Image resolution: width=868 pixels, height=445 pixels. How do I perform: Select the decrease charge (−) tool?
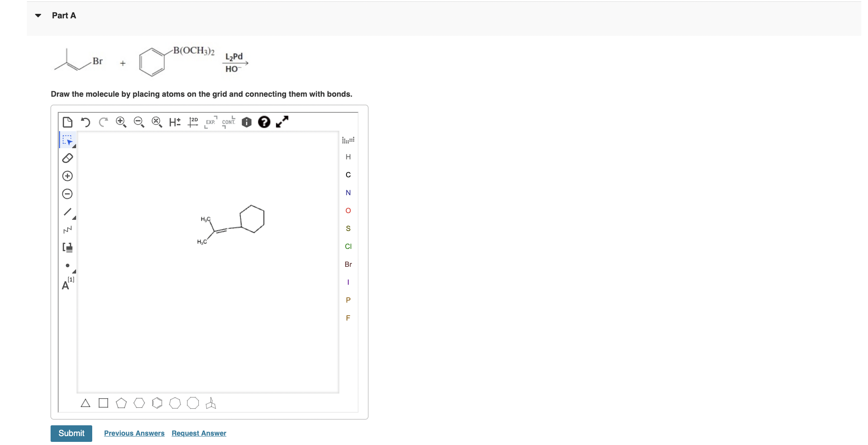tap(67, 193)
